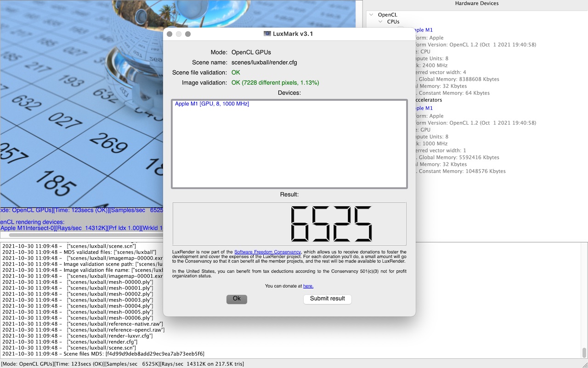This screenshot has height=368, width=588.
Task: Click the zoom button on LuxMark dialog
Action: tap(188, 34)
